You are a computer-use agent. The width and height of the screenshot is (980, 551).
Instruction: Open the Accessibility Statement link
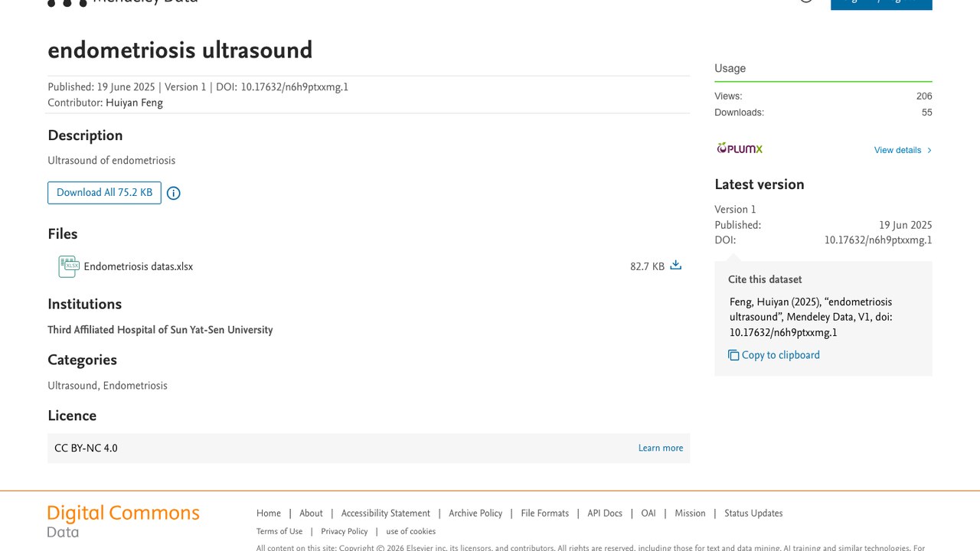[386, 514]
